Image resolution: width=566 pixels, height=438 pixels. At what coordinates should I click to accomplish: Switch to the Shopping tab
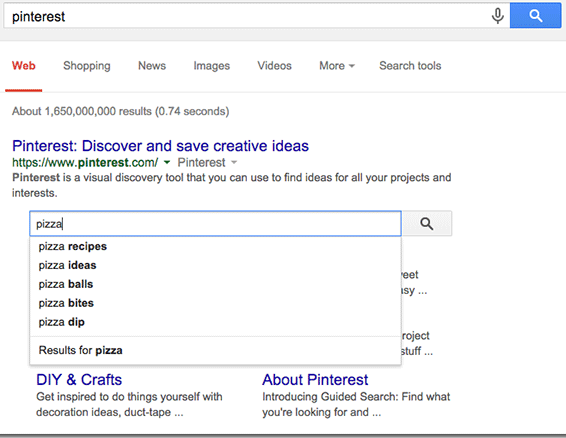[87, 66]
